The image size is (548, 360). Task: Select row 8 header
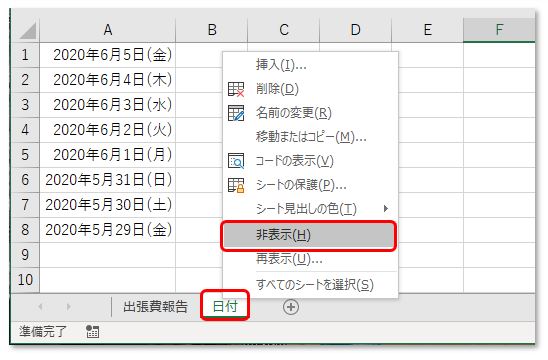point(25,230)
